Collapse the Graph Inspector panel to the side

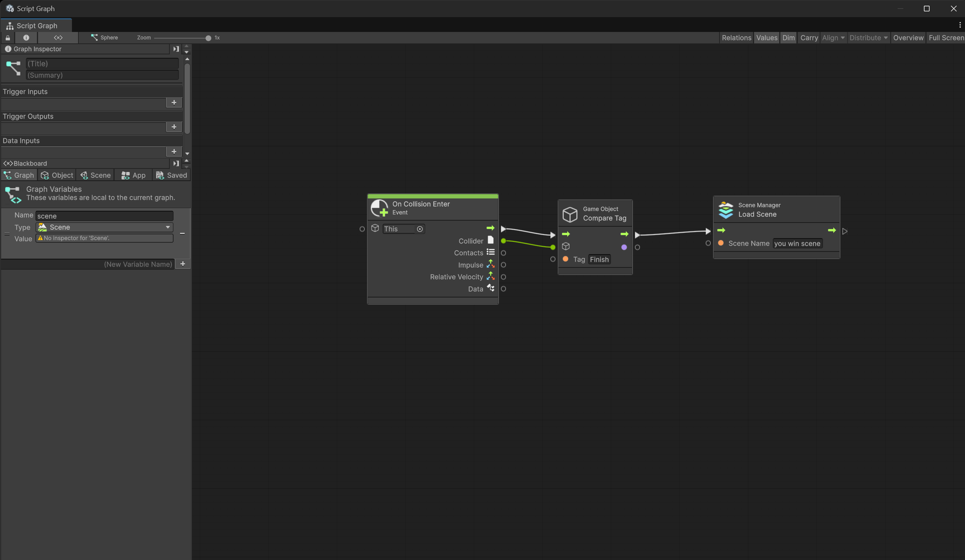(x=176, y=49)
